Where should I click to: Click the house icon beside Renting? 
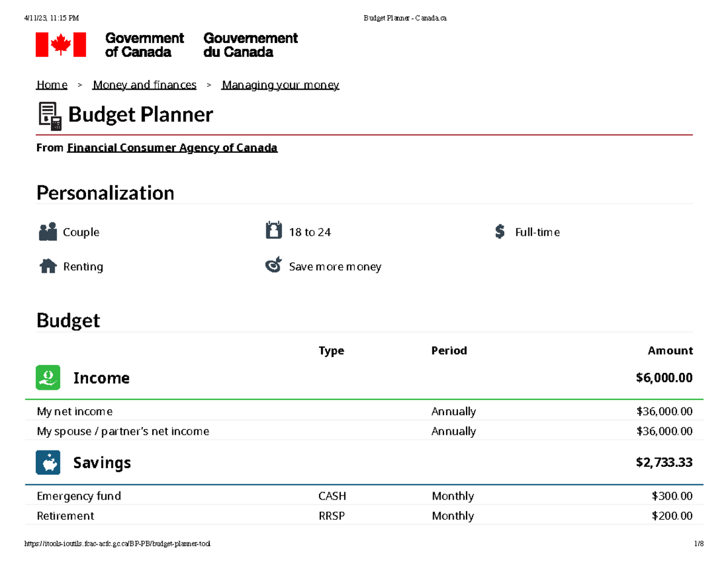pyautogui.click(x=47, y=266)
